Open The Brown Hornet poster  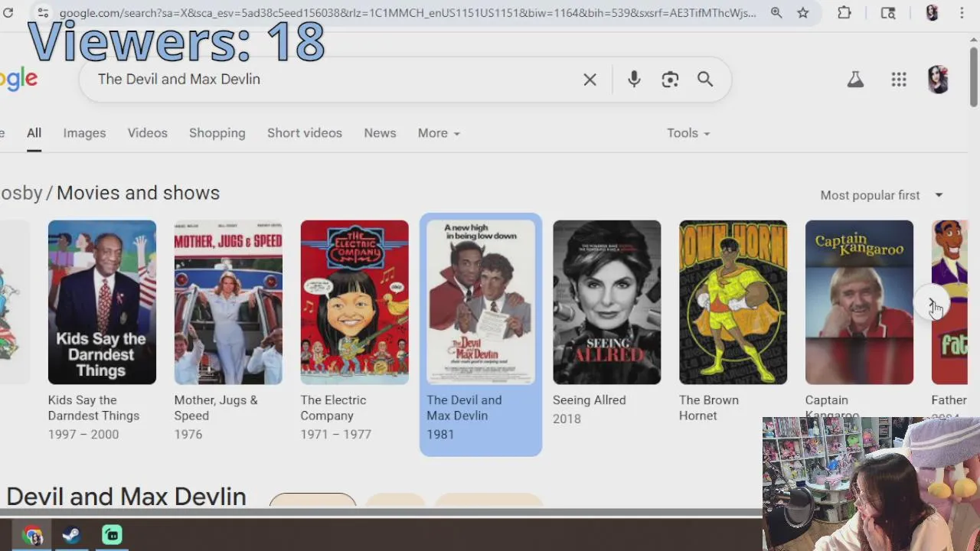coord(733,302)
